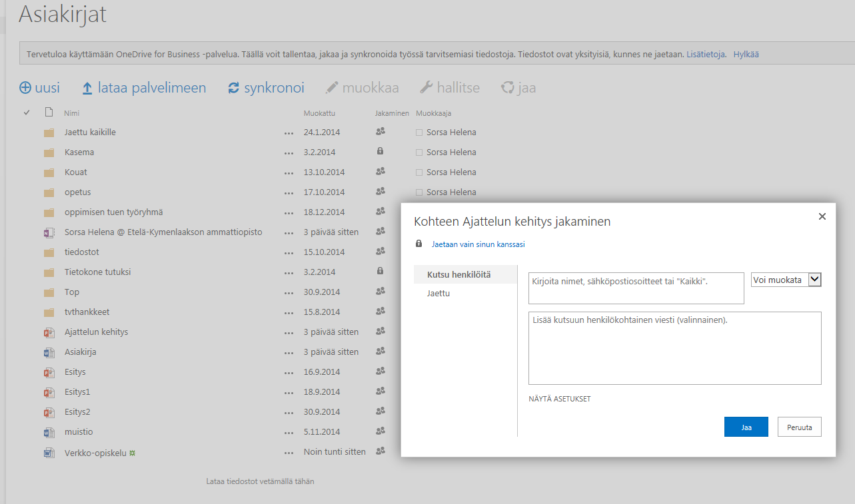Click sharing people icon for Verkko-opiskelu
Viewport: 855px width, 504px height.
381,451
